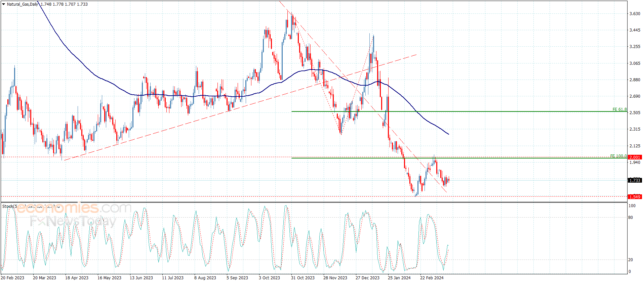Select the 22 Feb 2024 date label
644x282 pixels.
click(x=432, y=278)
